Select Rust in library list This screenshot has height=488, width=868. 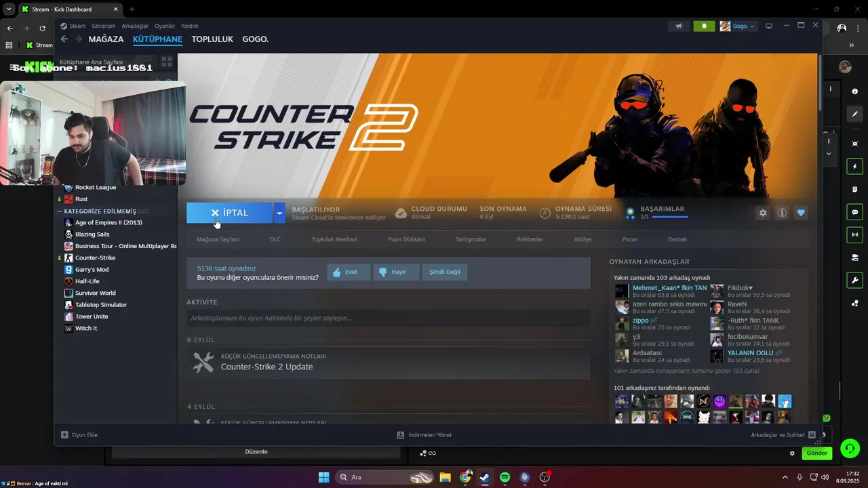81,199
